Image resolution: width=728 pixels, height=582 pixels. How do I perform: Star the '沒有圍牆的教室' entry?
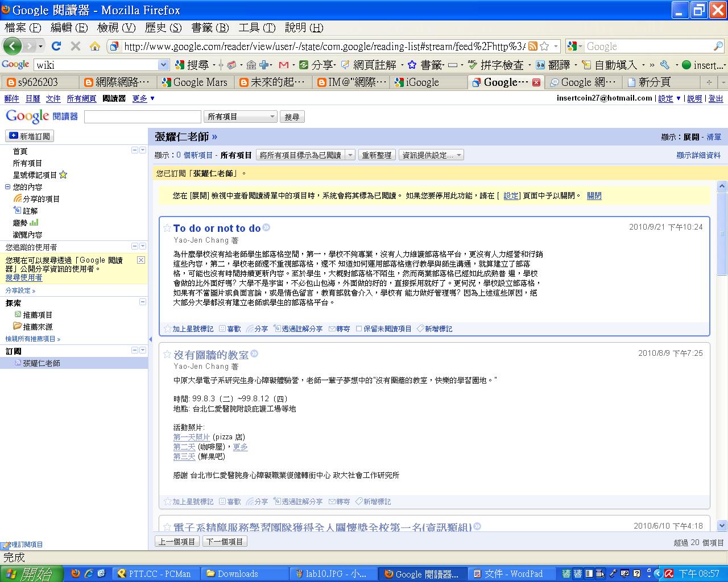tap(167, 354)
